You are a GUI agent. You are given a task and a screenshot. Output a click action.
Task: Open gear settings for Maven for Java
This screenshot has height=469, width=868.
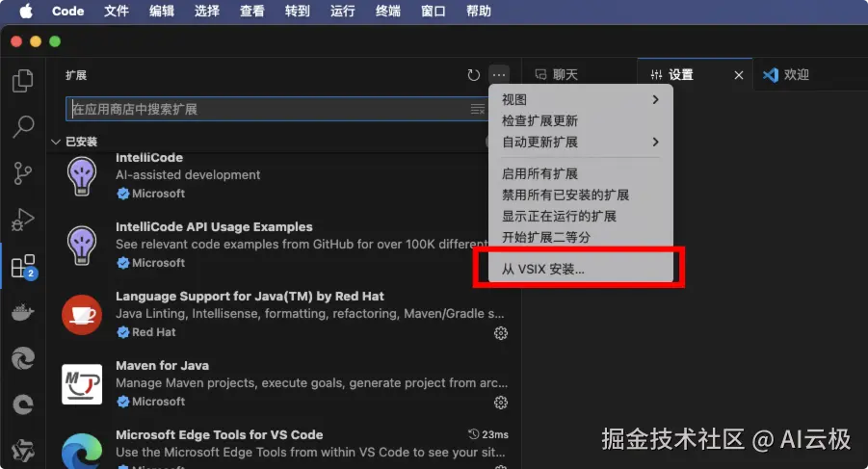(x=500, y=403)
